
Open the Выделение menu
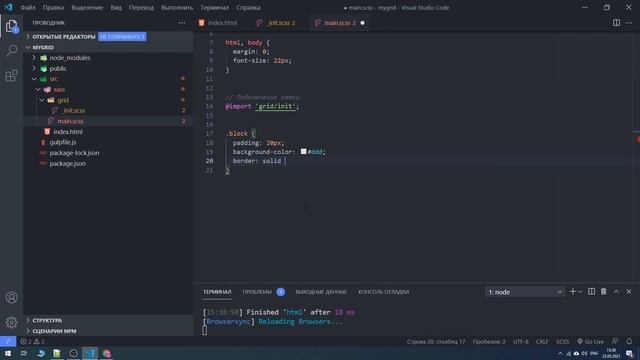click(x=87, y=7)
